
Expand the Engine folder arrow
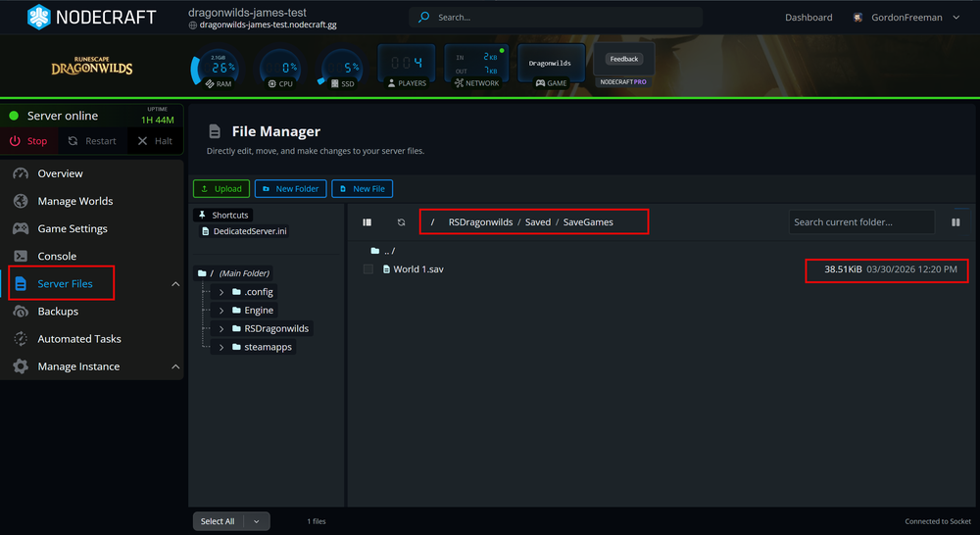point(221,310)
